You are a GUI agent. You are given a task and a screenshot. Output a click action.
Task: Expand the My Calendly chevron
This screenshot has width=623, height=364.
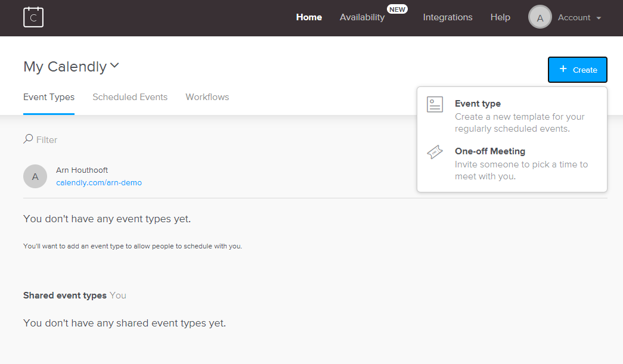click(x=114, y=66)
